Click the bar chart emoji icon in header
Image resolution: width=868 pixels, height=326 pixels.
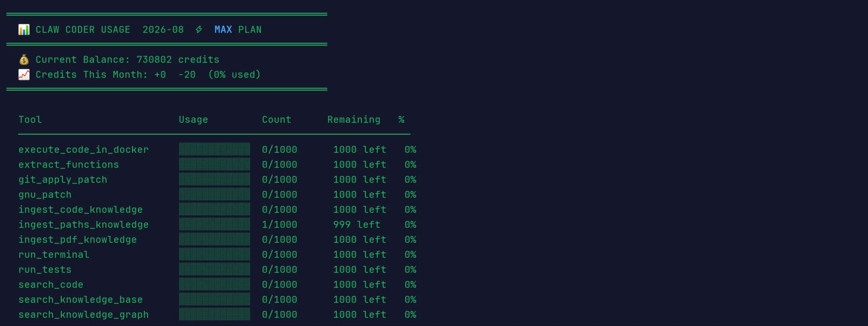click(24, 30)
